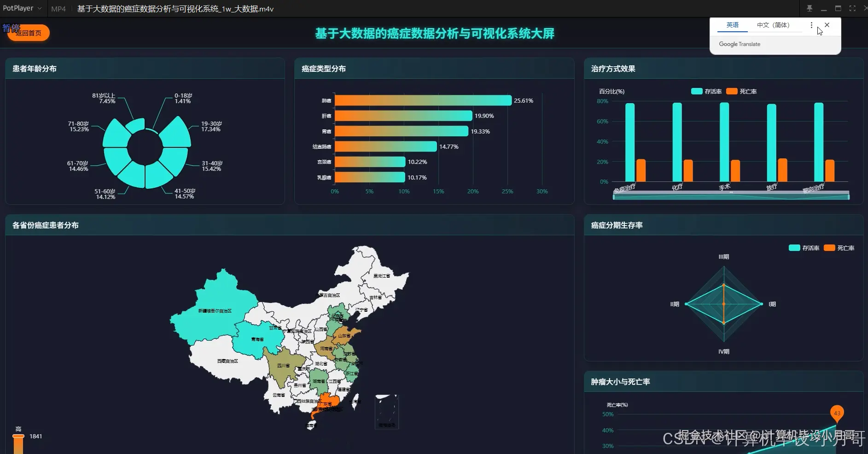Click the 81岁以上 slice of the age ring chart
The width and height of the screenshot is (868, 454).
(136, 125)
